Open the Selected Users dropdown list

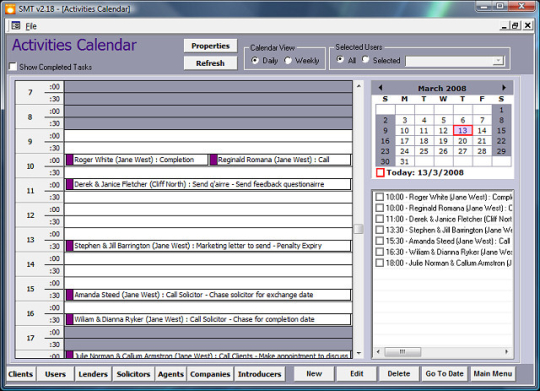(x=498, y=61)
